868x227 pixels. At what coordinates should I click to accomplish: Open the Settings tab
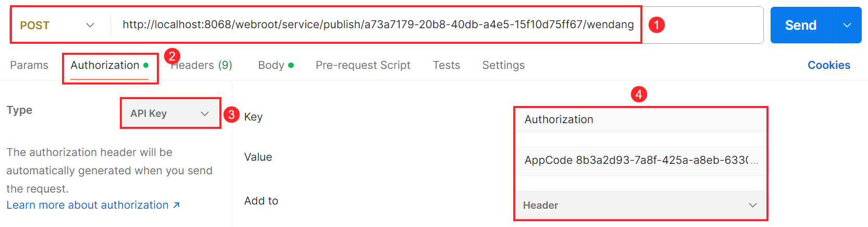point(503,65)
